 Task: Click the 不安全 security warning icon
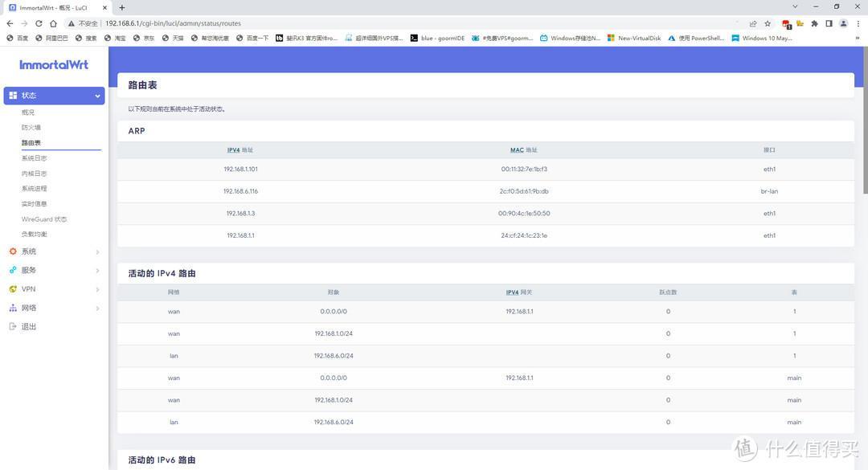click(x=72, y=23)
